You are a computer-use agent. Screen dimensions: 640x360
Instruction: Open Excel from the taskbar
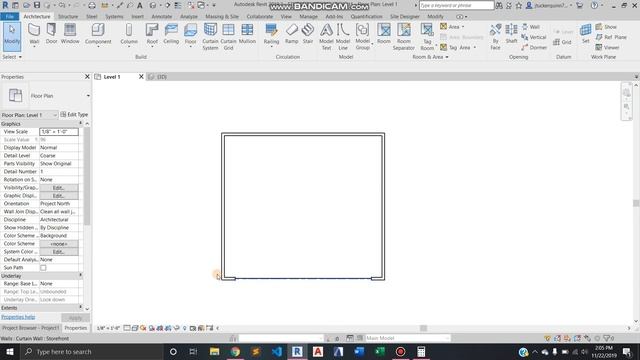click(380, 352)
